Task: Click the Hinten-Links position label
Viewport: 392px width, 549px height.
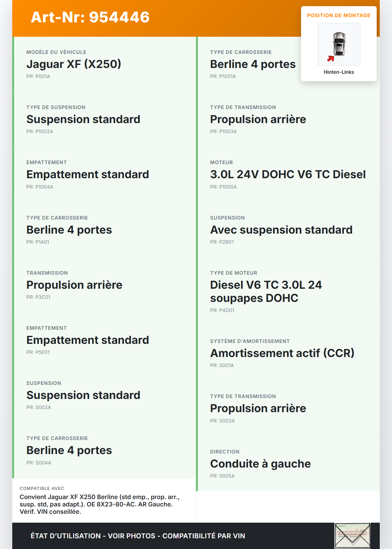Action: pyautogui.click(x=339, y=72)
